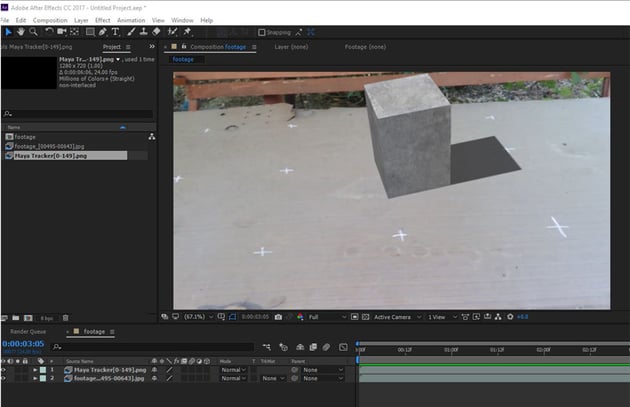
Task: Click the 01:00f marker on time ruler
Action: click(x=451, y=350)
